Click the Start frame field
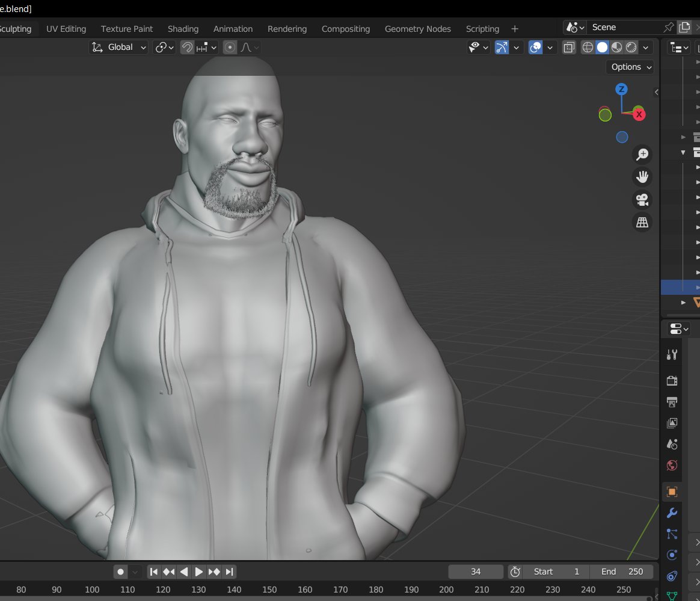Screen dimensions: 700x601 point(556,572)
